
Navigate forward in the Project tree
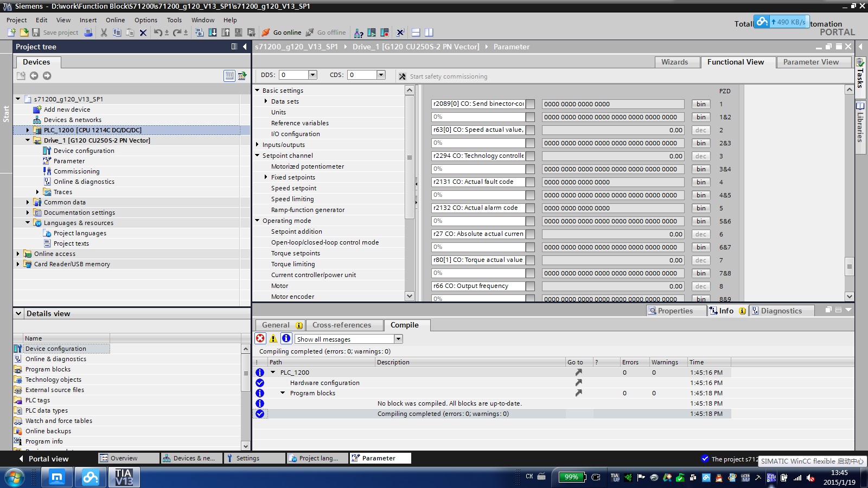pos(47,76)
